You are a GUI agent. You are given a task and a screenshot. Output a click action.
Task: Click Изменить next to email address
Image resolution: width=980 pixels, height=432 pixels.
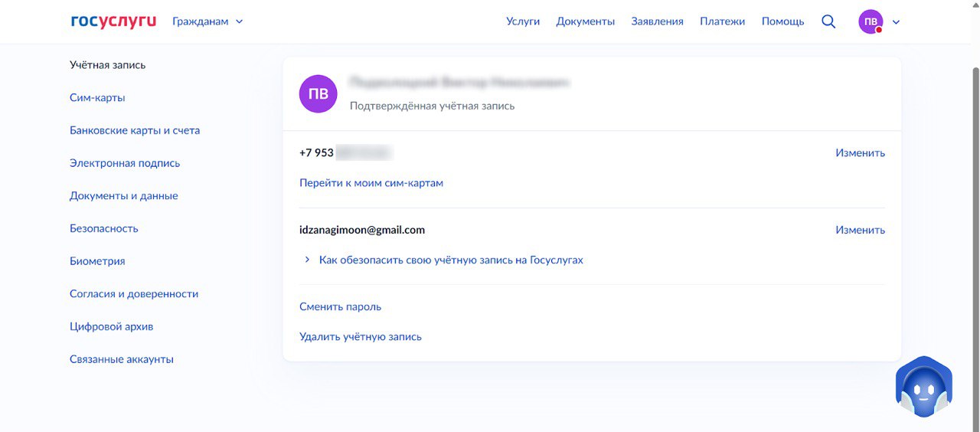pyautogui.click(x=861, y=230)
